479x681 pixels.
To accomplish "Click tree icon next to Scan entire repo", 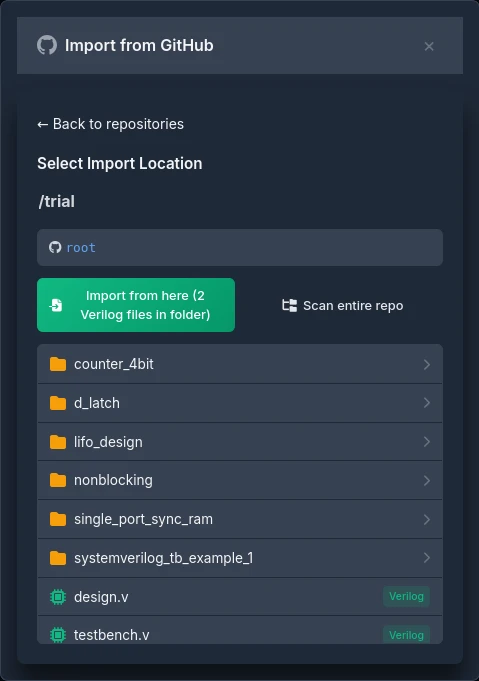I will 290,306.
